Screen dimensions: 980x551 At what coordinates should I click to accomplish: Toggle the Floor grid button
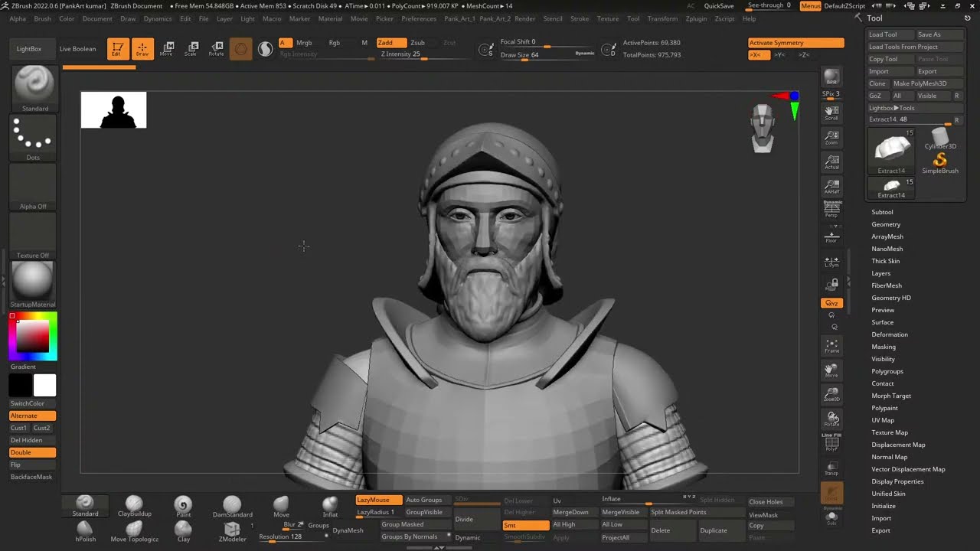coord(831,237)
